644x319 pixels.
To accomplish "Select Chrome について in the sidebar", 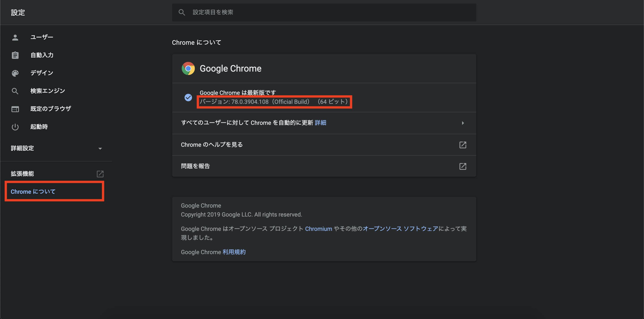I will 33,191.
